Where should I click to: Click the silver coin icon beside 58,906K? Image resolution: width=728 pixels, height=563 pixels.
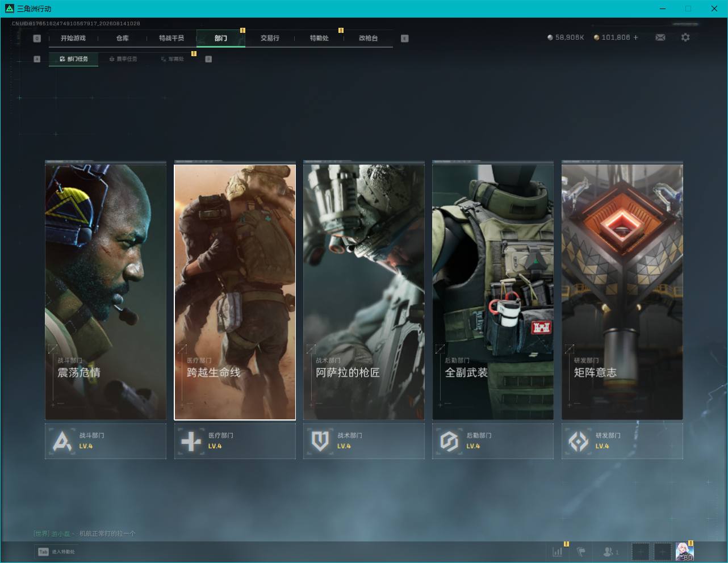(x=550, y=37)
